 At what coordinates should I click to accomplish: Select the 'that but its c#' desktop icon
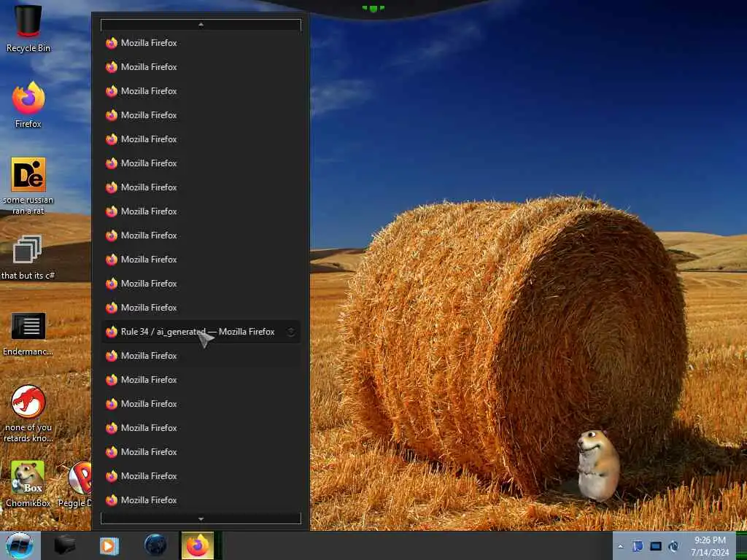click(x=28, y=257)
